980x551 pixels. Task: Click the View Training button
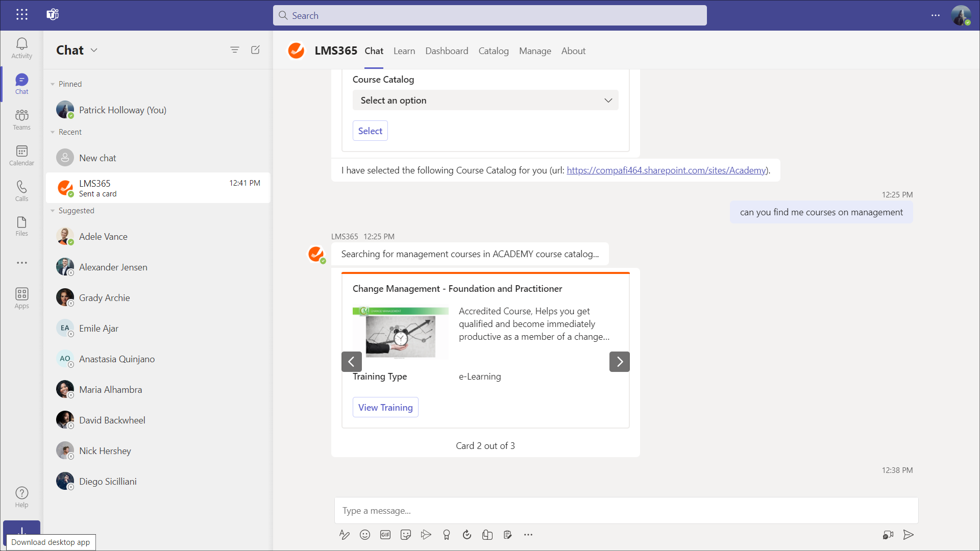tap(385, 407)
